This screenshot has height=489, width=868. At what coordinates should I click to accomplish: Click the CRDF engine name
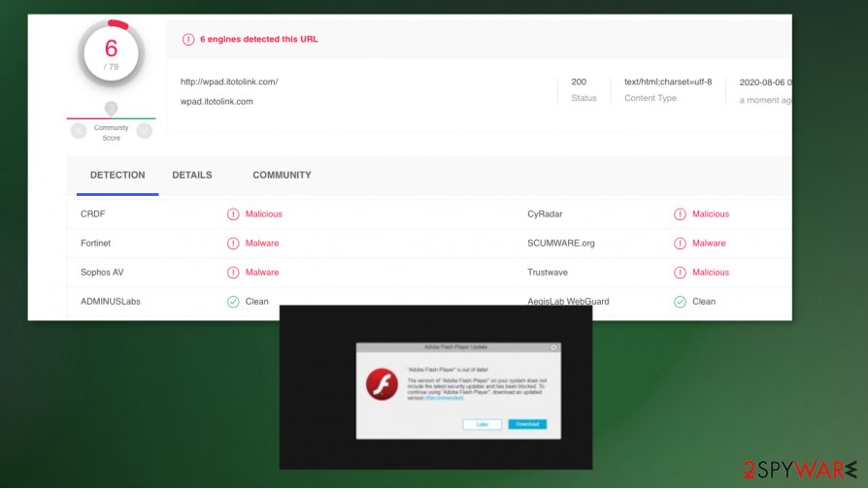tap(92, 214)
